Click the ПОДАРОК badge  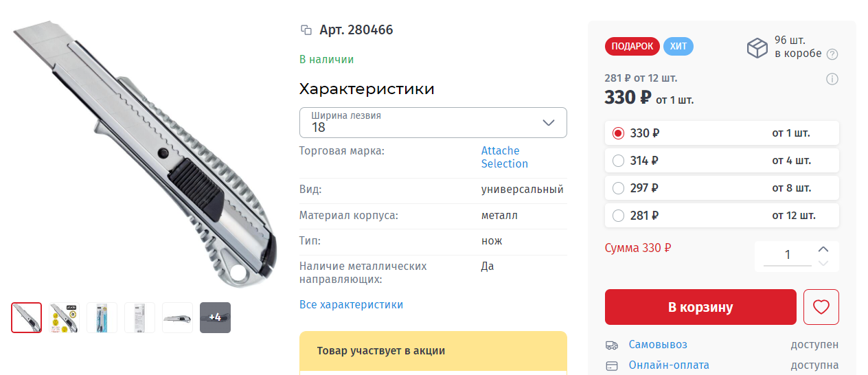632,47
